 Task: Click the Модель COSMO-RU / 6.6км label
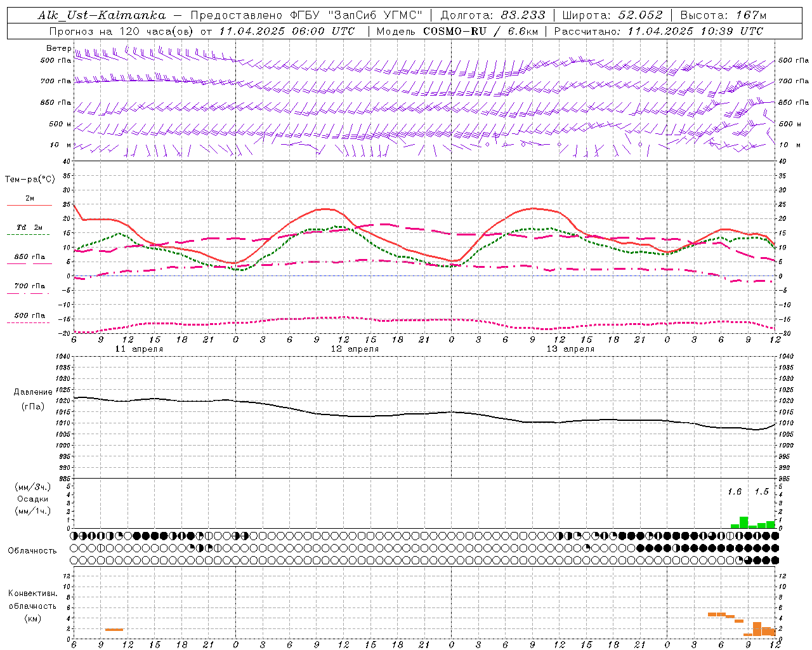tap(457, 31)
